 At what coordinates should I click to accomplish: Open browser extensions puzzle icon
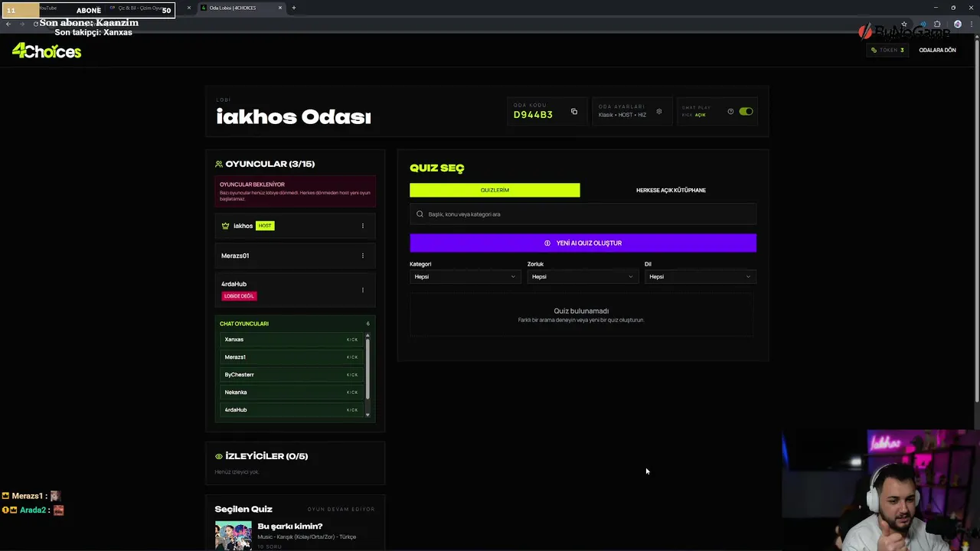click(937, 24)
